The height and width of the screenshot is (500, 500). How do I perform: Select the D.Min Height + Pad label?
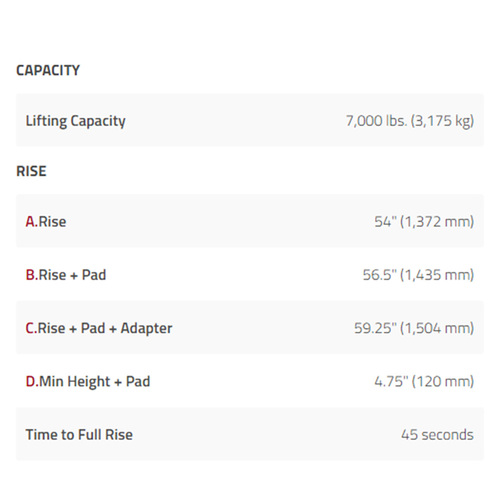tap(88, 382)
